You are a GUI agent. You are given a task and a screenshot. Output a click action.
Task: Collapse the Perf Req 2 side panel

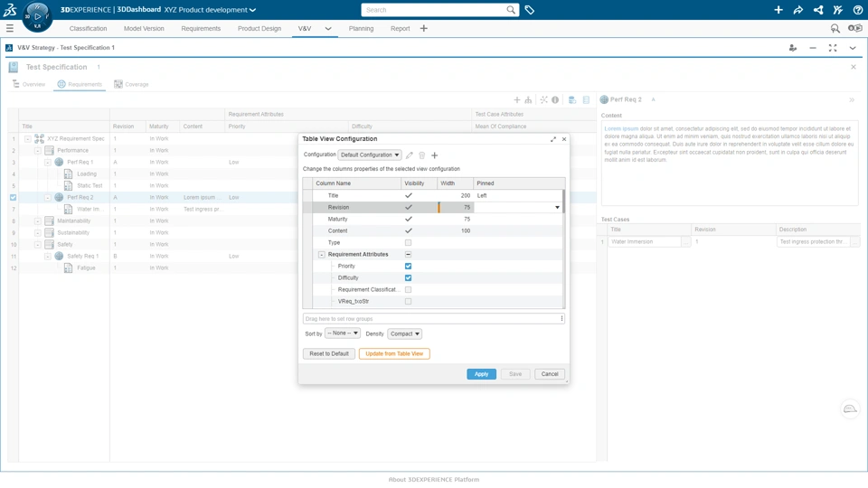[852, 100]
